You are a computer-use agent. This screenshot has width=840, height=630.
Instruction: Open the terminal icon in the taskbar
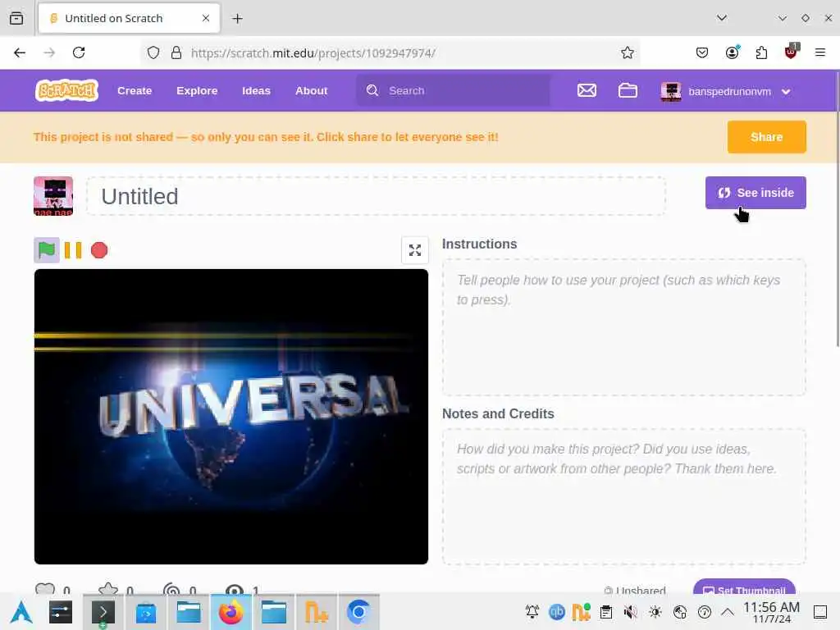(103, 612)
